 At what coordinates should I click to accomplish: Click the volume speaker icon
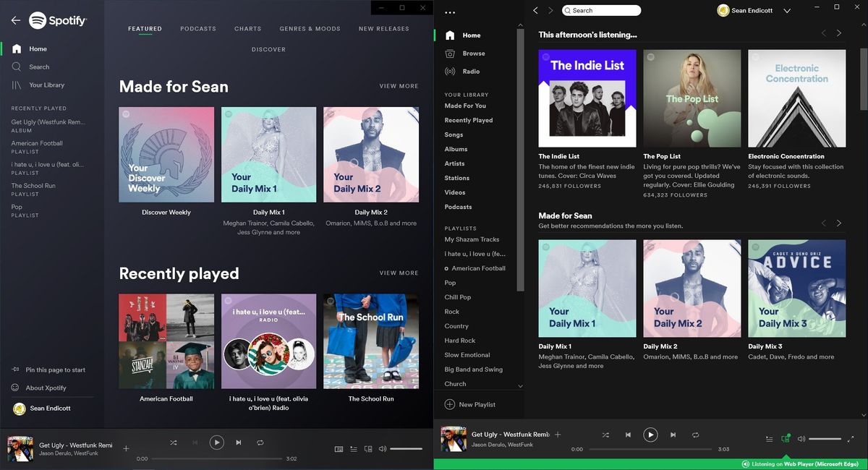click(803, 439)
